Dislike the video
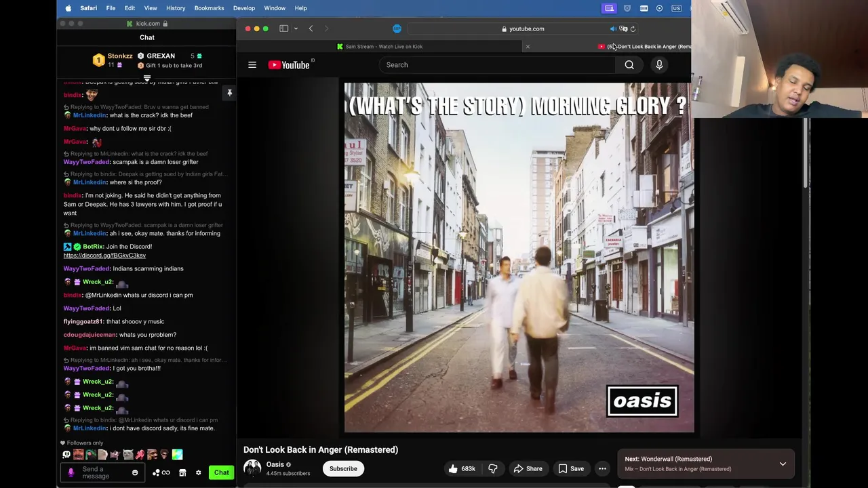The image size is (868, 488). (493, 468)
